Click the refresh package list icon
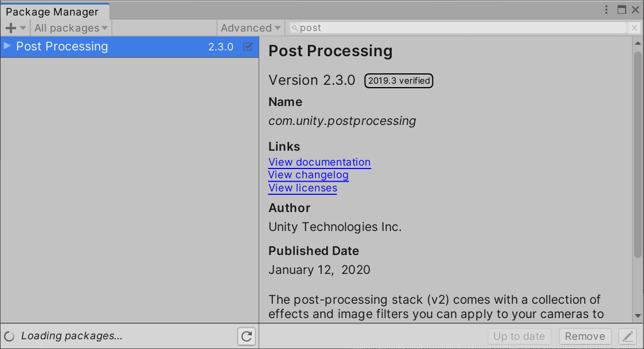This screenshot has height=349, width=644. (x=247, y=336)
